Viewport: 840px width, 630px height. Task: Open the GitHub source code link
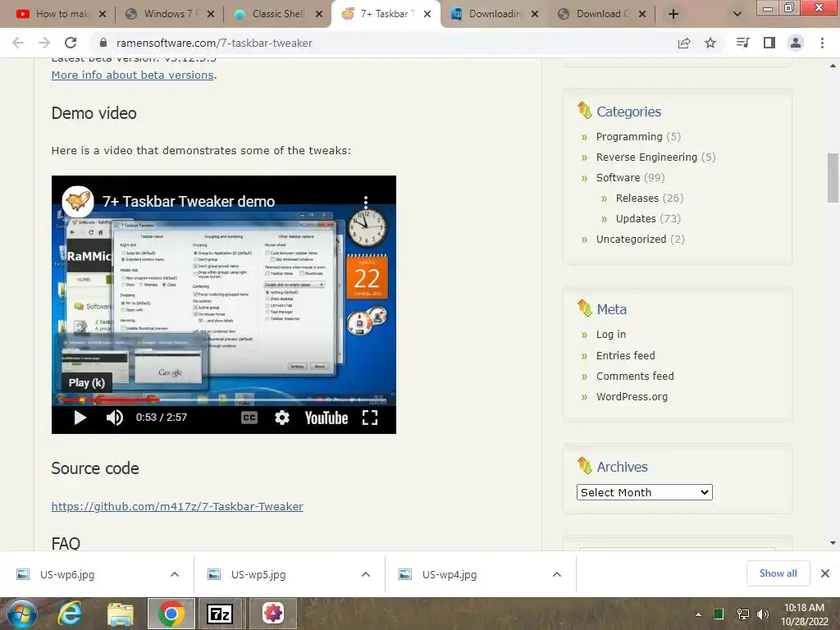coord(177,506)
